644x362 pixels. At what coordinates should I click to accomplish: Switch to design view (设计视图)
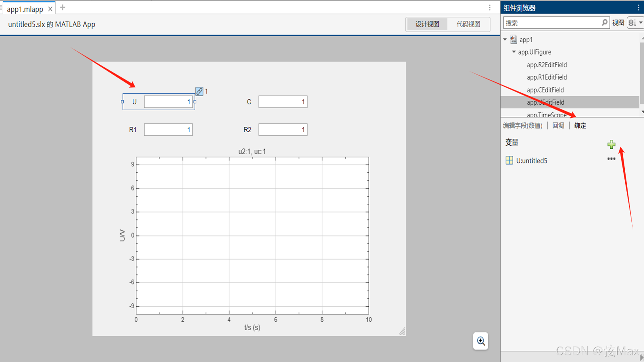[427, 24]
